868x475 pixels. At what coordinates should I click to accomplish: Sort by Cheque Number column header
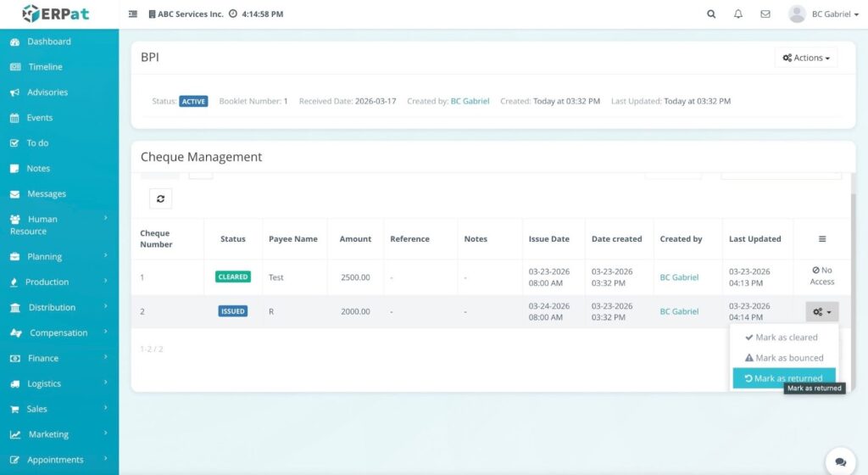(156, 239)
